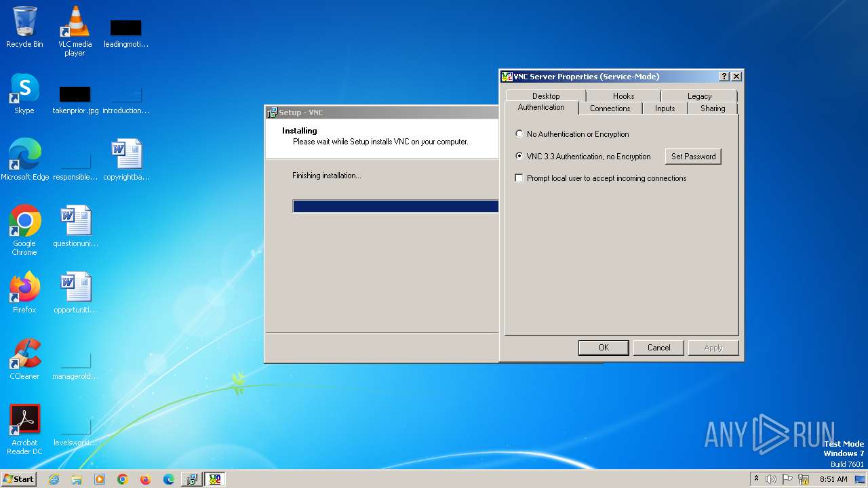Switch to the Hooks tab
The height and width of the screenshot is (488, 868).
[x=623, y=96]
